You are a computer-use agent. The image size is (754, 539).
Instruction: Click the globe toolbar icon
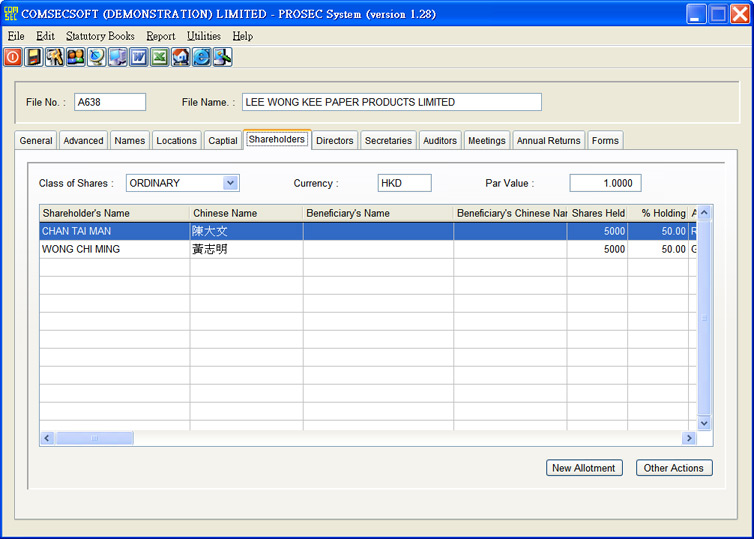pyautogui.click(x=96, y=58)
